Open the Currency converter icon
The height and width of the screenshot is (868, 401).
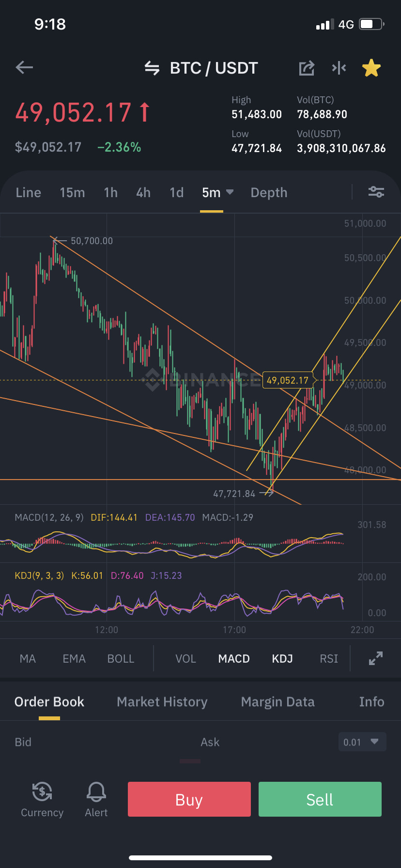[x=42, y=791]
